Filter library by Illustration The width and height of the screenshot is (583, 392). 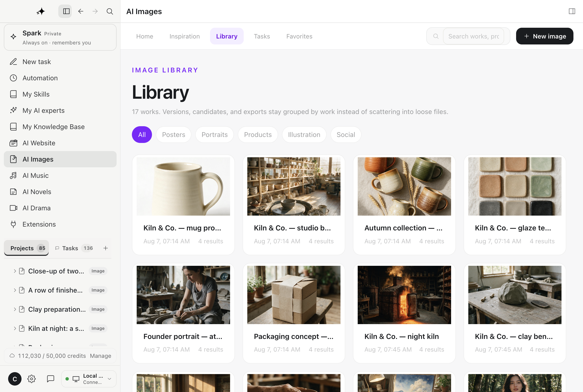pyautogui.click(x=304, y=135)
